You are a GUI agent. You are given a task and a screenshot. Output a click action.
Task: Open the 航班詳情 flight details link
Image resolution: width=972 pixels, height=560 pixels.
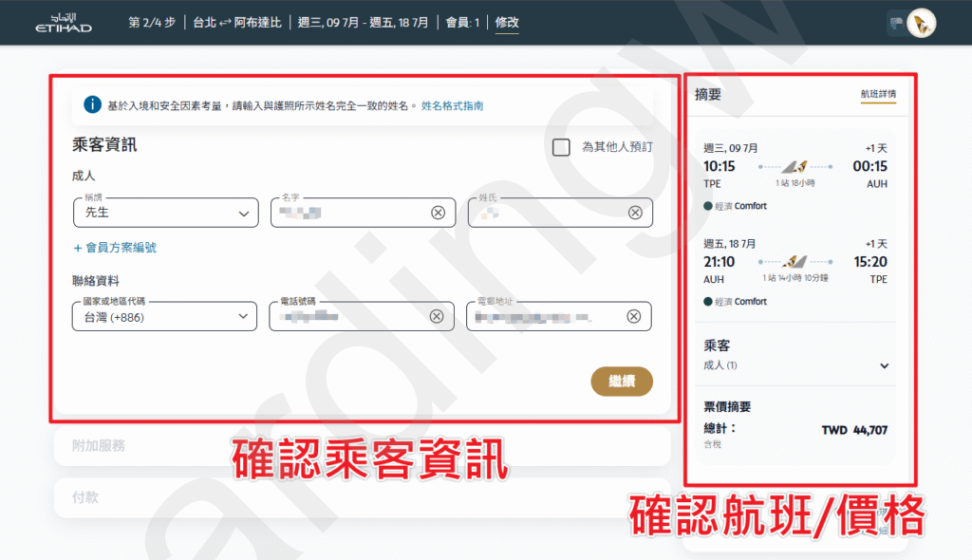tap(878, 94)
